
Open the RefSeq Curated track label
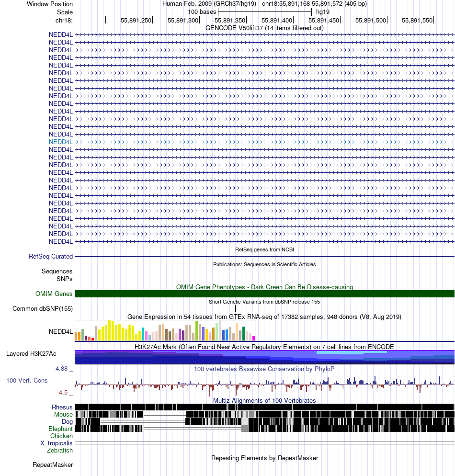[51, 256]
